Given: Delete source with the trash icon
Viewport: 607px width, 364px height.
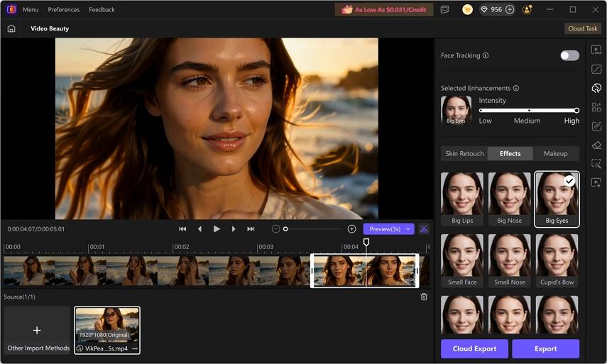Looking at the screenshot, I should pyautogui.click(x=424, y=297).
